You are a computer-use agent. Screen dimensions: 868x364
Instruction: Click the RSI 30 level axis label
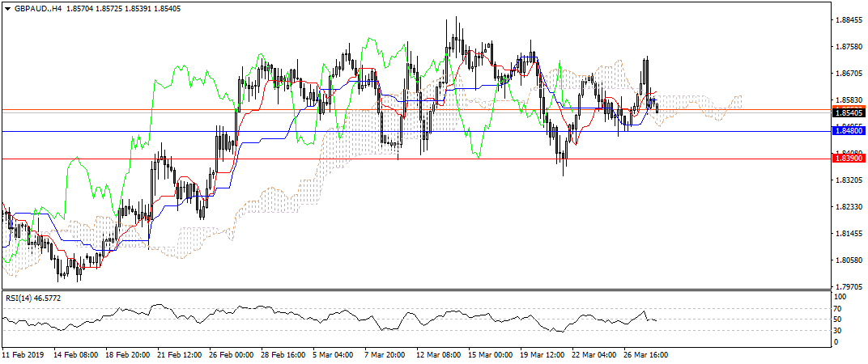840,330
